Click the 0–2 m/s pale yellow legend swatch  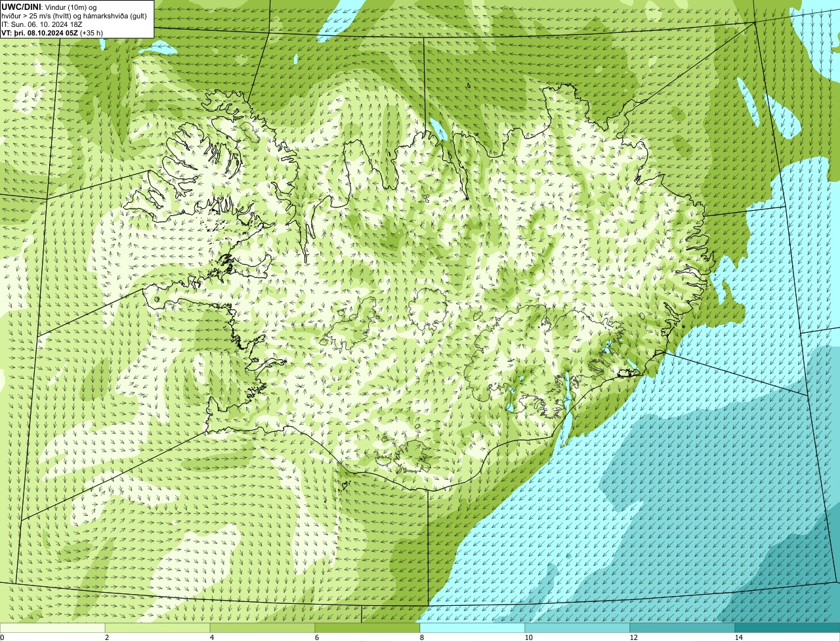coord(52,628)
